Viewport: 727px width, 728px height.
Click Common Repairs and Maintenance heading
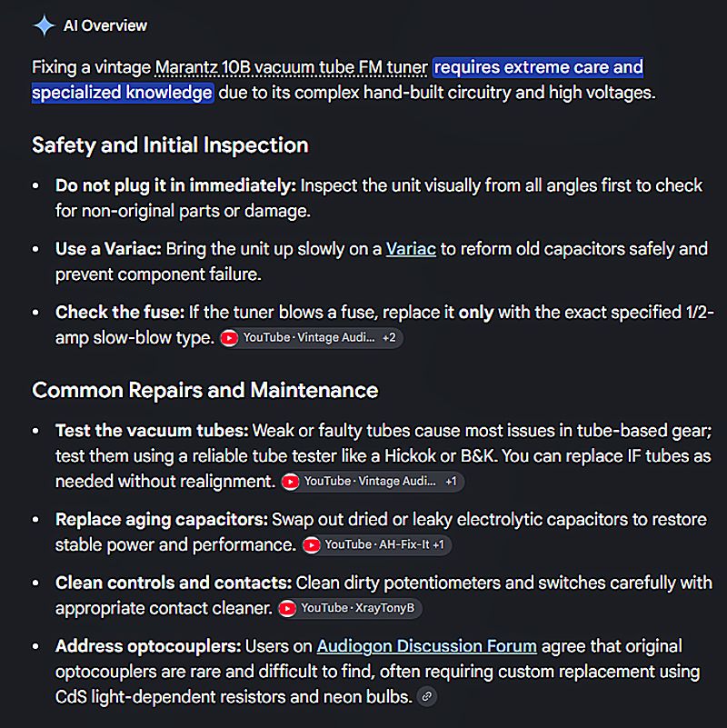pos(204,390)
